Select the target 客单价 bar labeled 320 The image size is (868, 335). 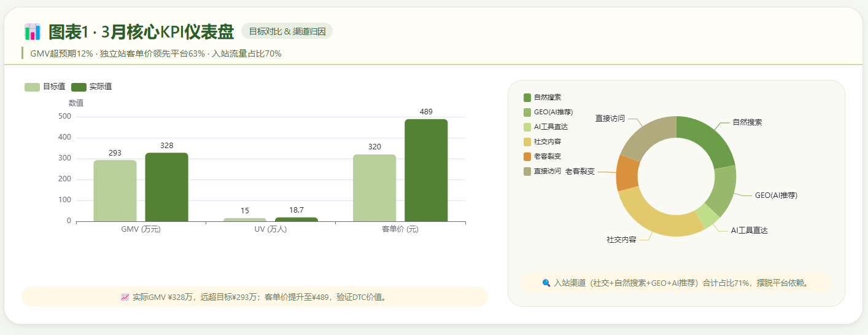point(374,187)
